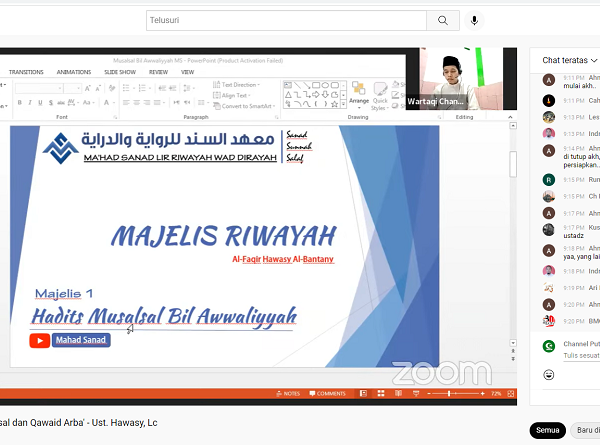Switch to Slide Sorter view
The image size is (600, 445).
pos(381,393)
